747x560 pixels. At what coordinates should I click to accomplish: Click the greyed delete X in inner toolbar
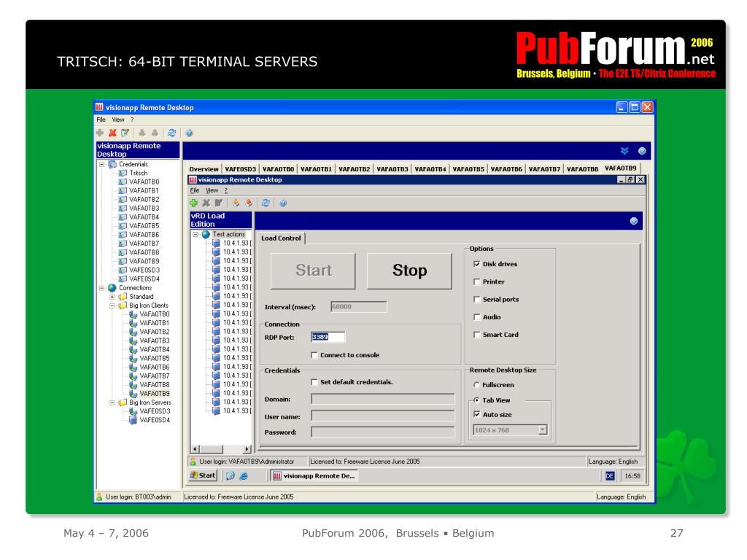(x=206, y=203)
